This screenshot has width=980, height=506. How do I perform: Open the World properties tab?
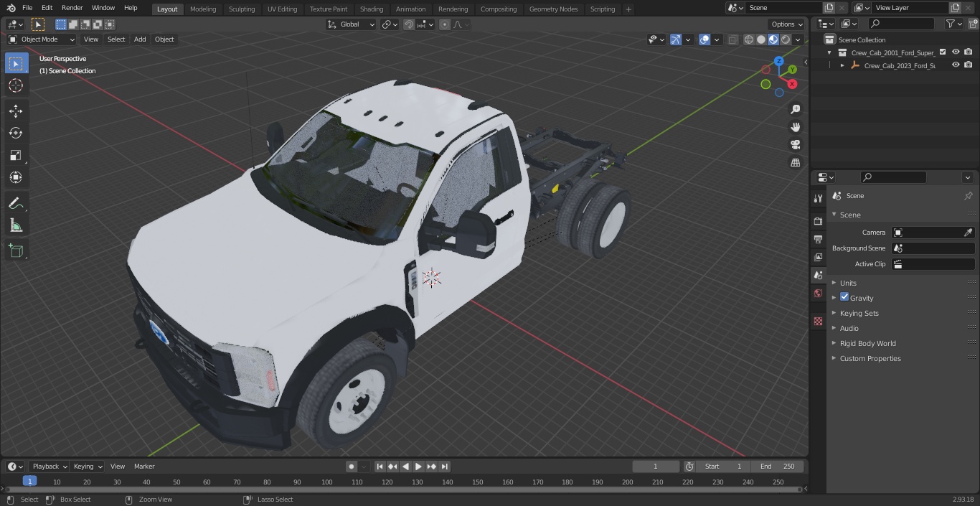pos(818,293)
